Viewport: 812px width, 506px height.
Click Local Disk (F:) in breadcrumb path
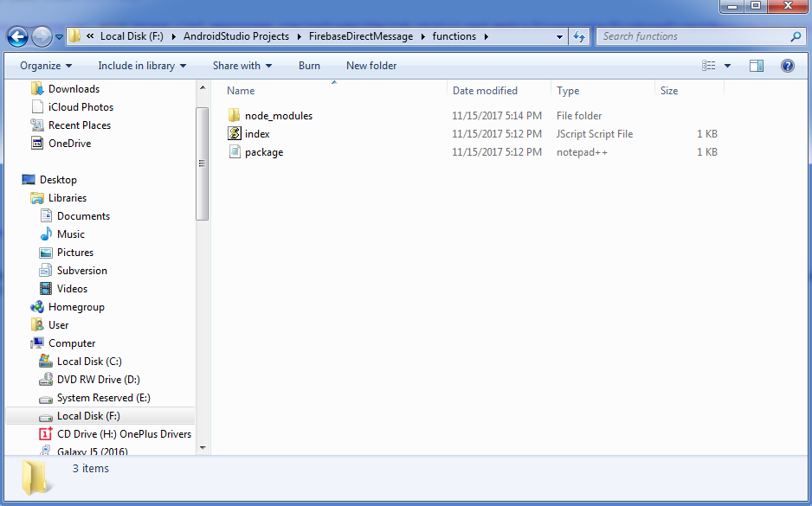(132, 36)
